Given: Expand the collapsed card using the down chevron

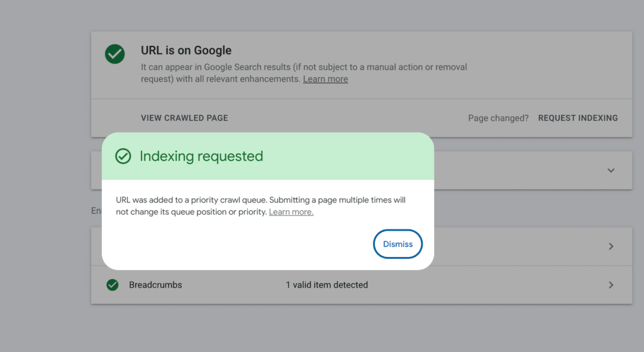Looking at the screenshot, I should click(x=611, y=170).
